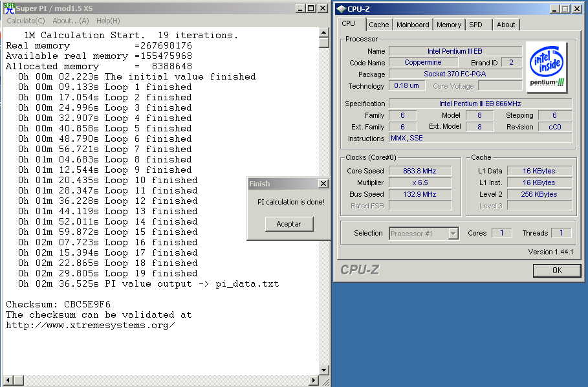Click the Loop 10 finished line

point(108,180)
